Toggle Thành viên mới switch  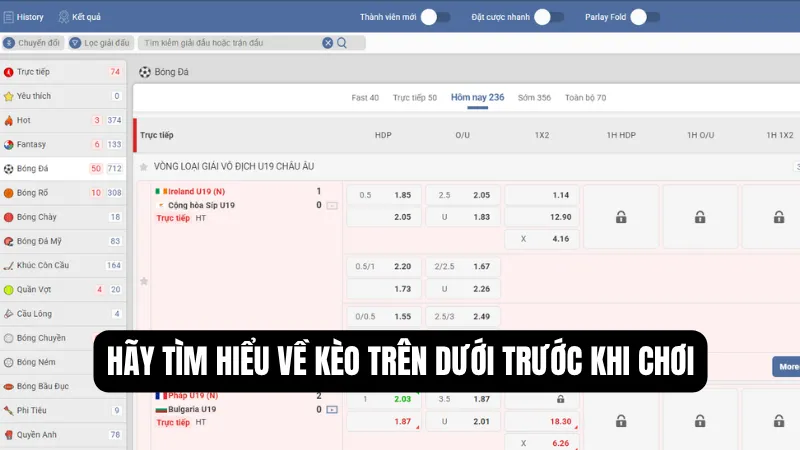point(435,17)
